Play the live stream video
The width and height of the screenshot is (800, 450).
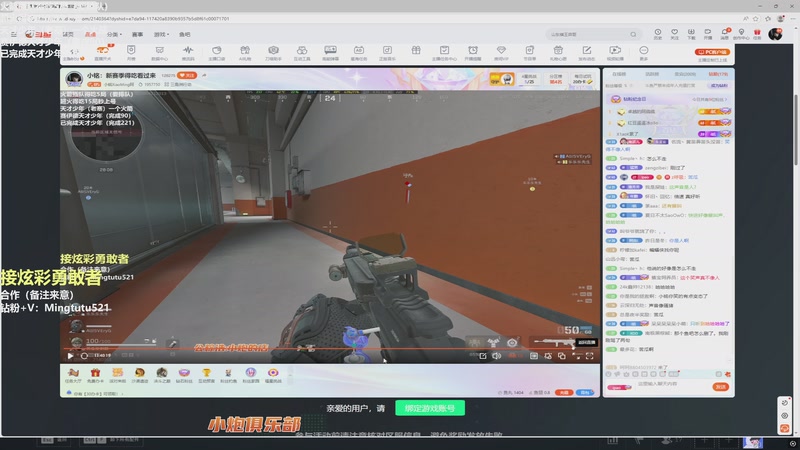point(70,356)
